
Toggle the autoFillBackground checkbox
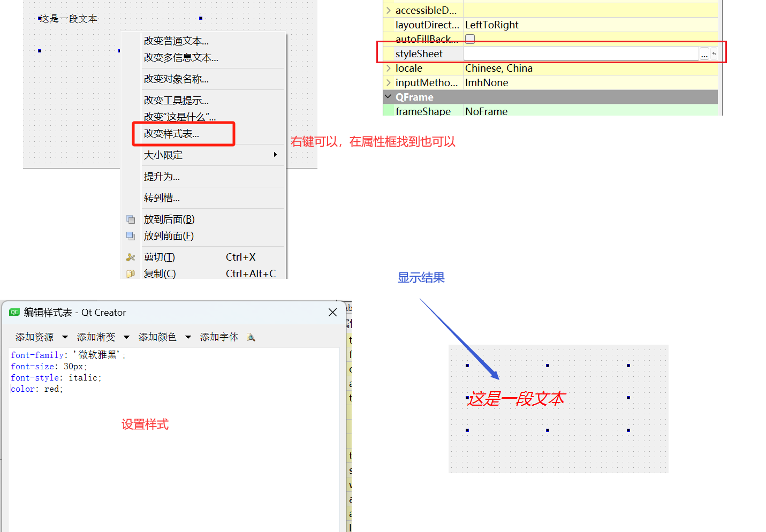(470, 39)
